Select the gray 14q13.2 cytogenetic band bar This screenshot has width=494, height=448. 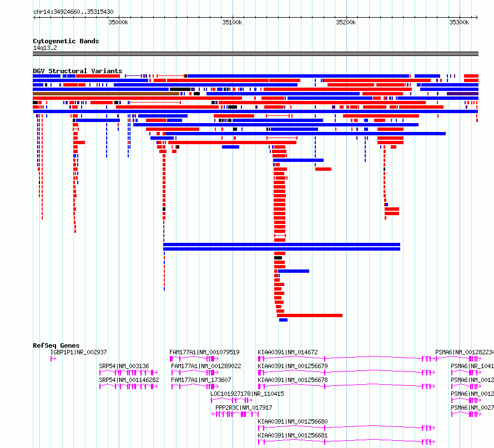point(255,54)
